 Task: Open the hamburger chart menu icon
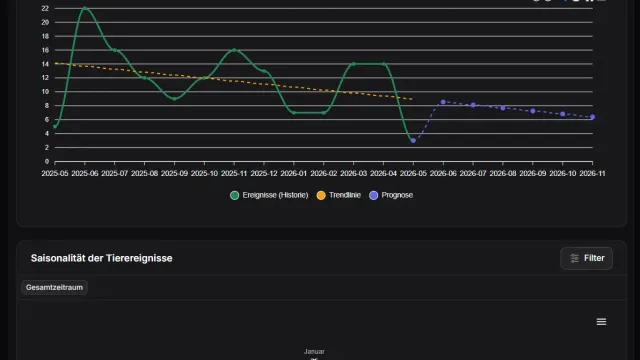coord(601,322)
